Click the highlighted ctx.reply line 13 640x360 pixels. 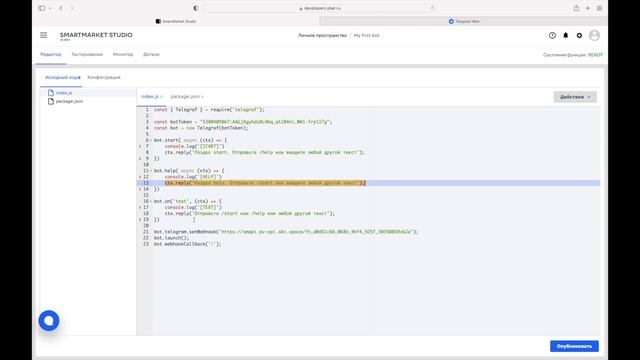pos(265,183)
